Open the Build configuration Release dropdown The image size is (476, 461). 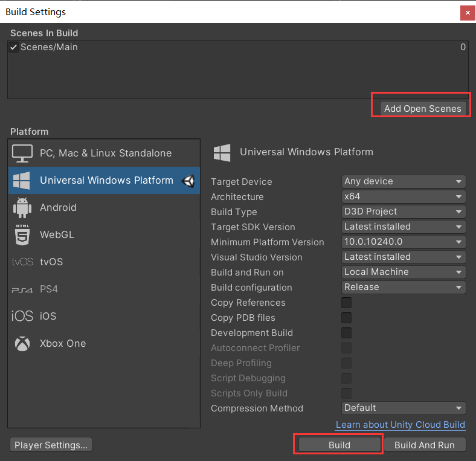[404, 287]
